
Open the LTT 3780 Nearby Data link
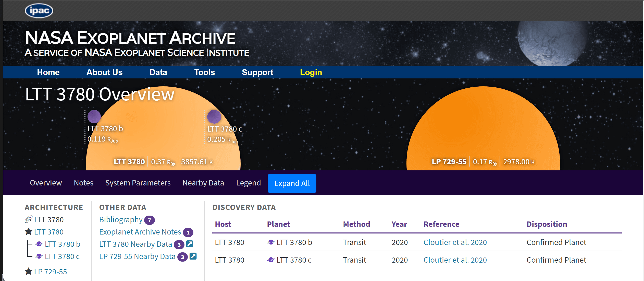pyautogui.click(x=136, y=244)
